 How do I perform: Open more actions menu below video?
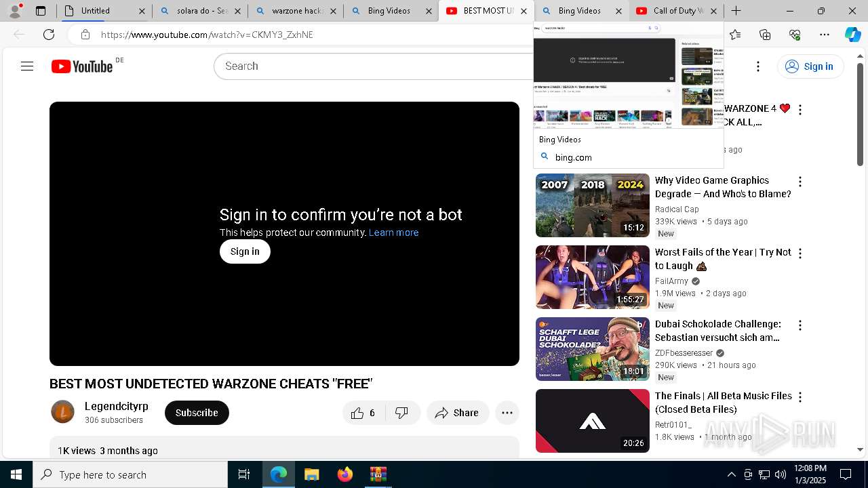pyautogui.click(x=507, y=413)
